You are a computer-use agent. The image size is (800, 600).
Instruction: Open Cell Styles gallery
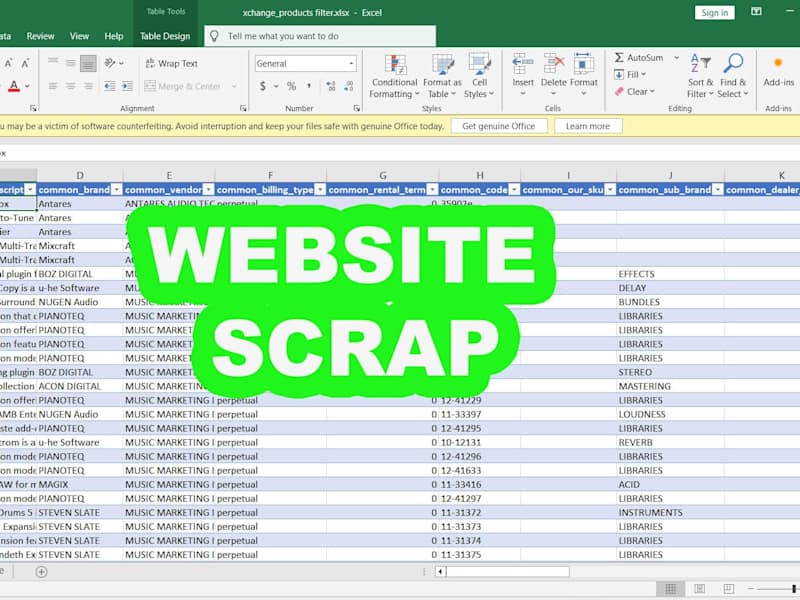[x=479, y=76]
